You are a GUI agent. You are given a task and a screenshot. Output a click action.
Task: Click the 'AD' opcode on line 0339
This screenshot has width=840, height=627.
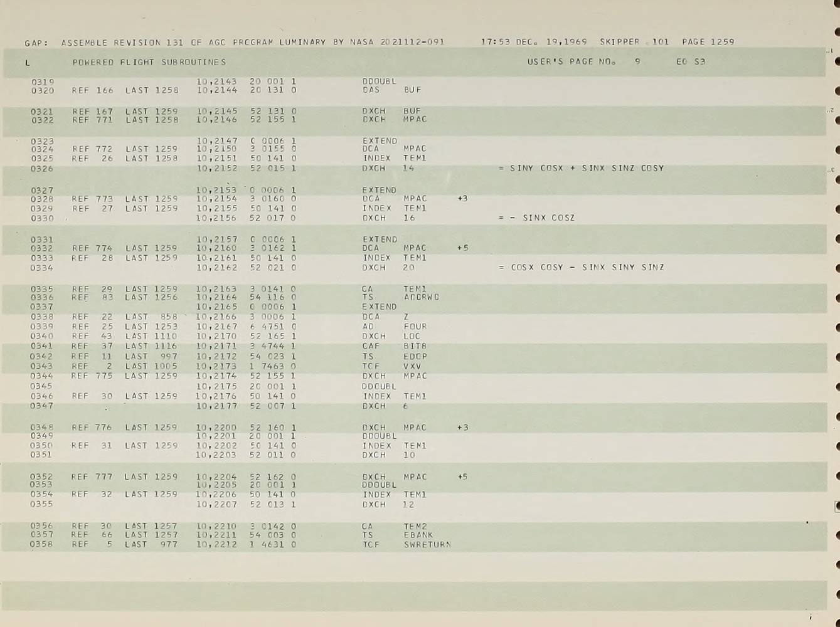tap(368, 327)
